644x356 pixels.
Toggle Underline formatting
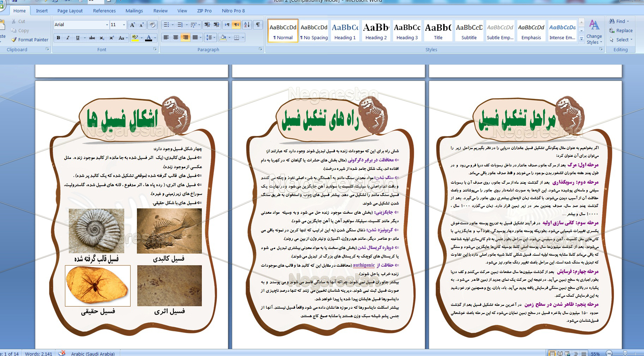click(77, 38)
